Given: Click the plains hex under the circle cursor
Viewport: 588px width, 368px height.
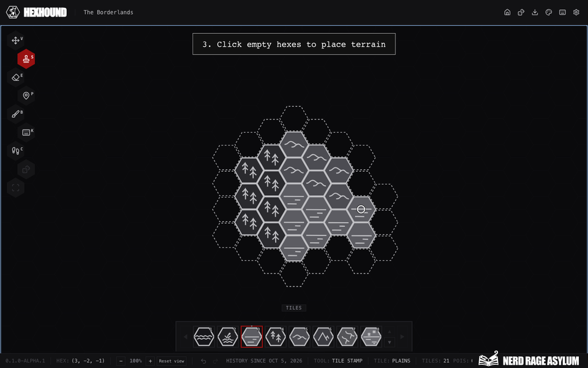Looking at the screenshot, I should 361,209.
